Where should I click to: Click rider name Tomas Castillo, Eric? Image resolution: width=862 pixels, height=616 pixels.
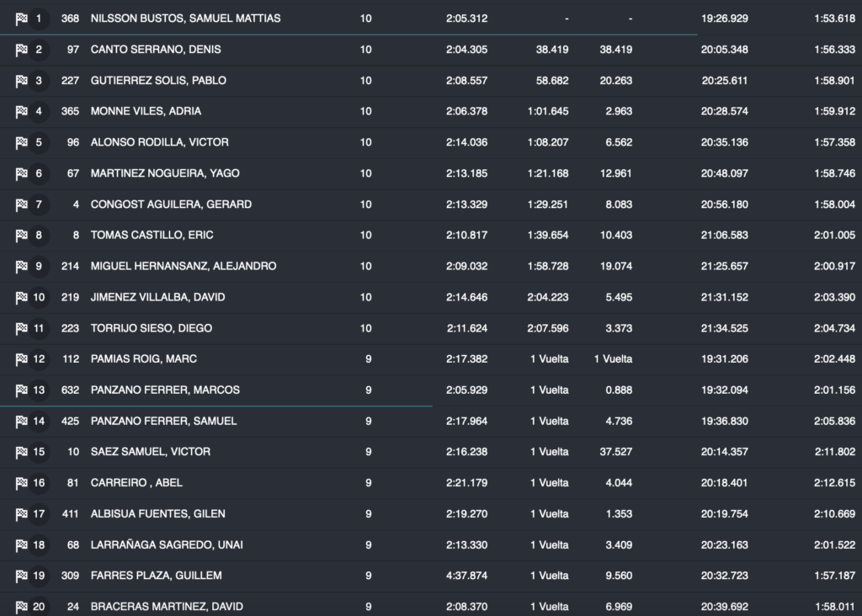152,235
